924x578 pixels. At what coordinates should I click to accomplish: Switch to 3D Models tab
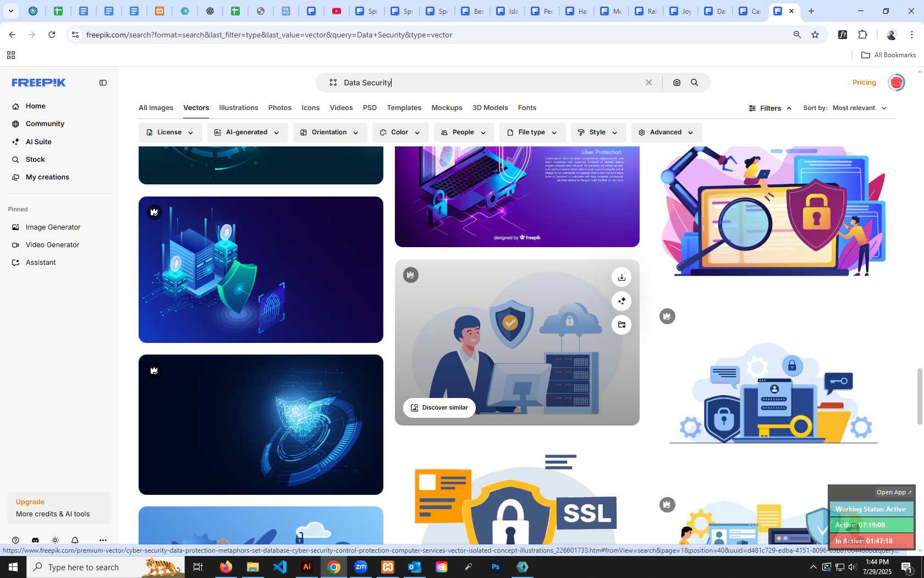coord(490,108)
